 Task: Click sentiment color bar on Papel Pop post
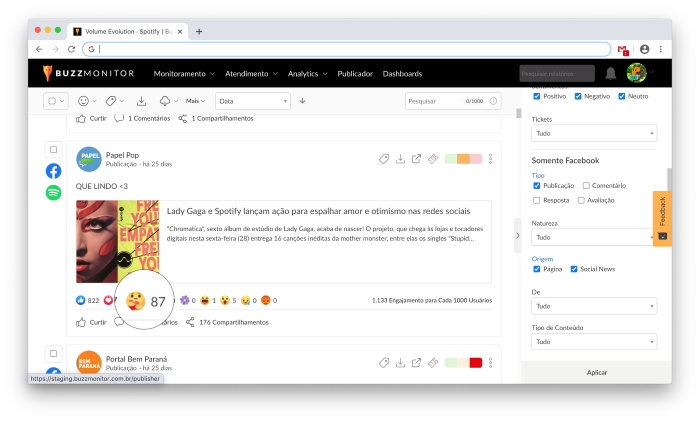click(x=464, y=159)
